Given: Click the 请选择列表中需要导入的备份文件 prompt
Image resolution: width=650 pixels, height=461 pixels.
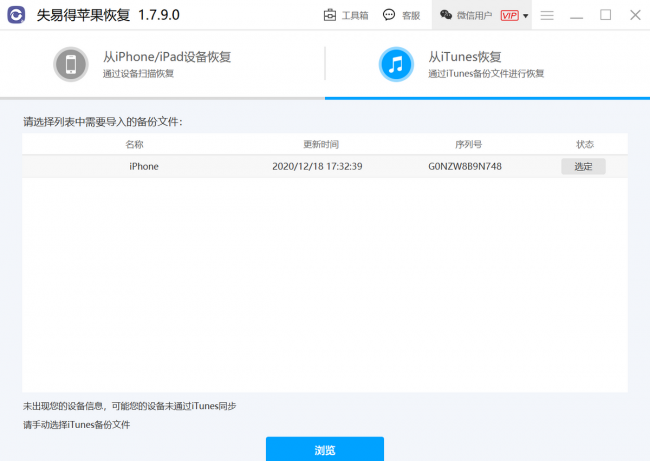Looking at the screenshot, I should click(x=103, y=122).
